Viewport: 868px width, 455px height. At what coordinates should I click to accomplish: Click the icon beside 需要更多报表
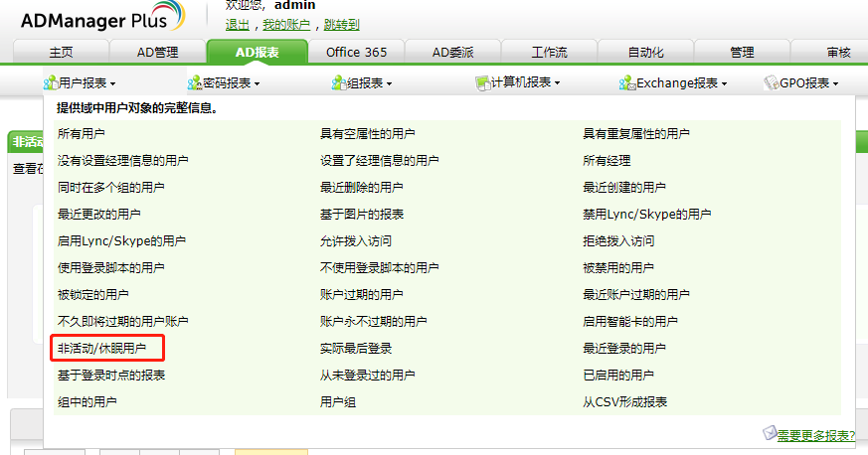click(x=770, y=433)
